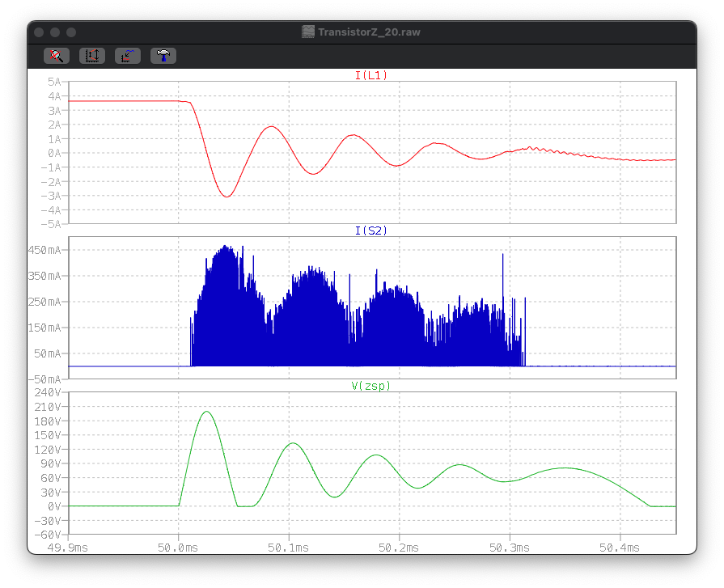Click the Zoom to Fit magnifier icon

point(56,56)
